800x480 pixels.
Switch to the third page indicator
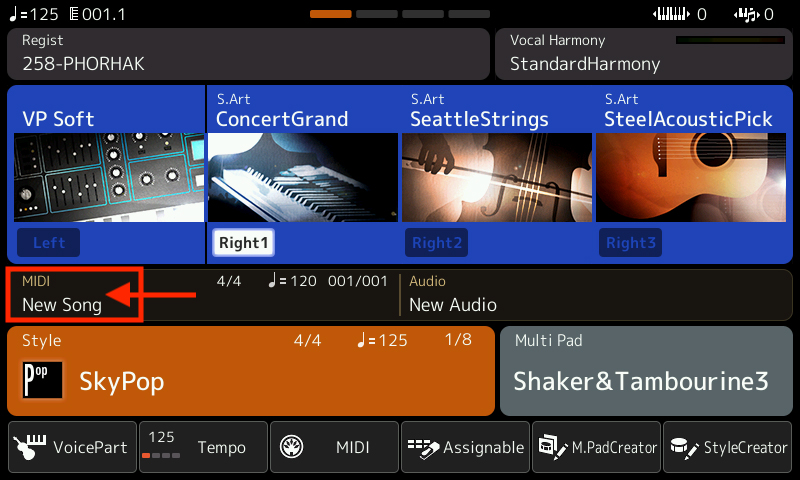422,14
